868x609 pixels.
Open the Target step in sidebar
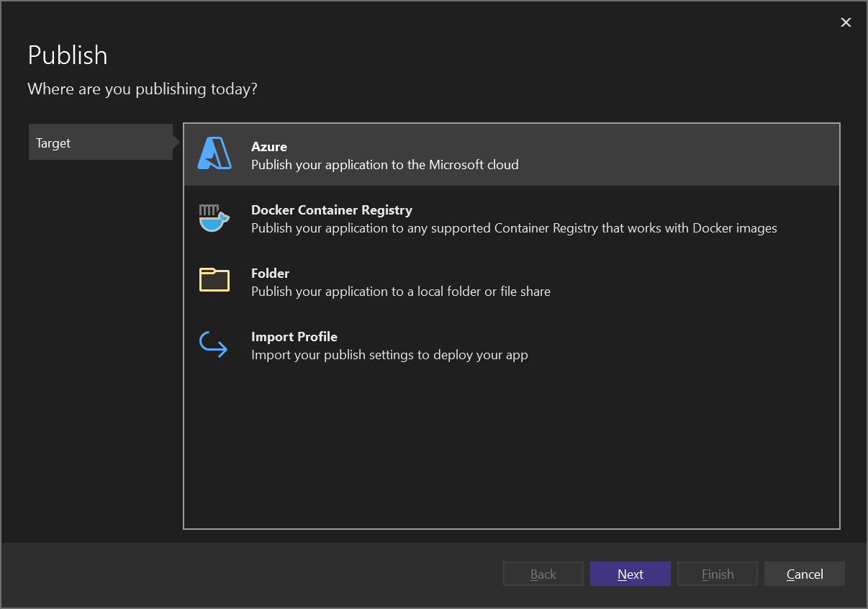click(99, 142)
